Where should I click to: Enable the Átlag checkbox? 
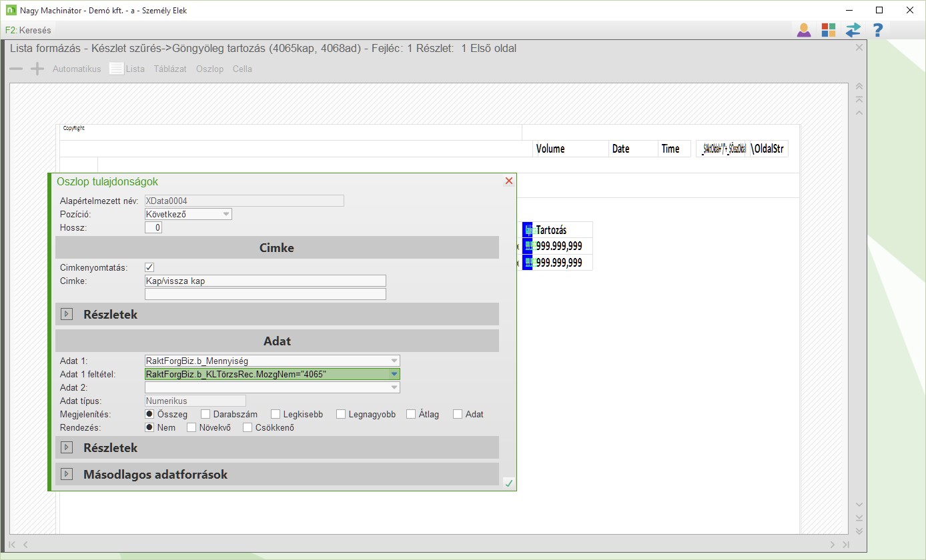tap(411, 414)
